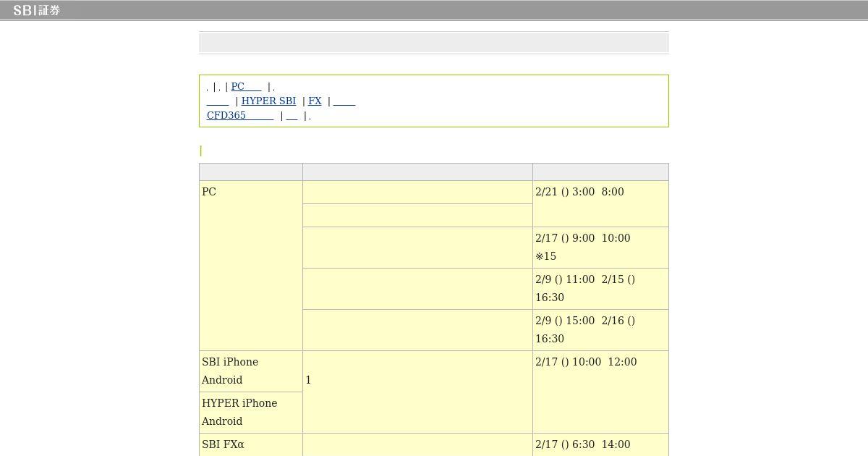Select the cell containing '1'

[x=417, y=392]
